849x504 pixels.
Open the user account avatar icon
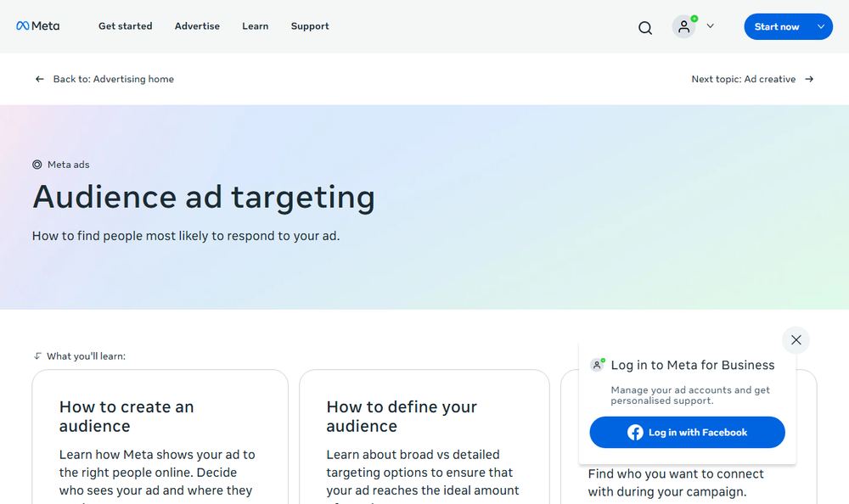click(x=684, y=26)
